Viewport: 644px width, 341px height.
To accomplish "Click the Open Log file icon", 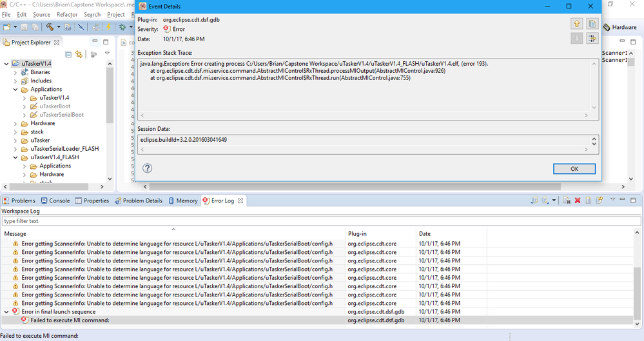I will 588,200.
